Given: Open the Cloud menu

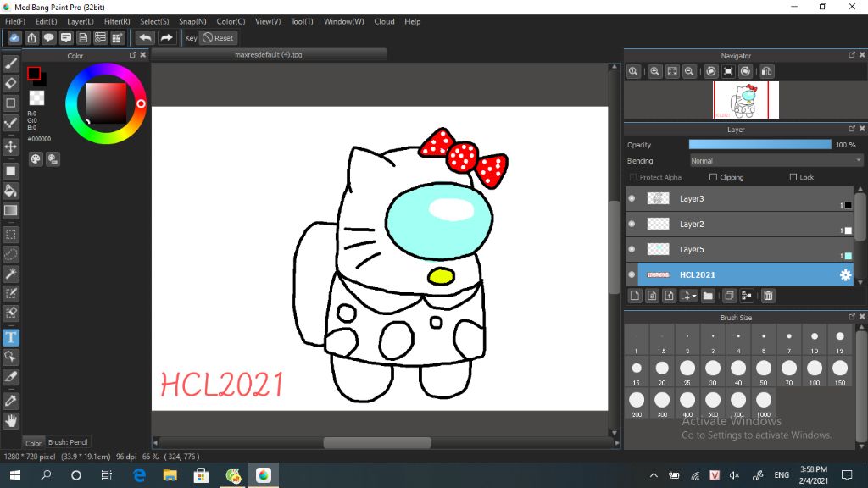Looking at the screenshot, I should coord(384,21).
